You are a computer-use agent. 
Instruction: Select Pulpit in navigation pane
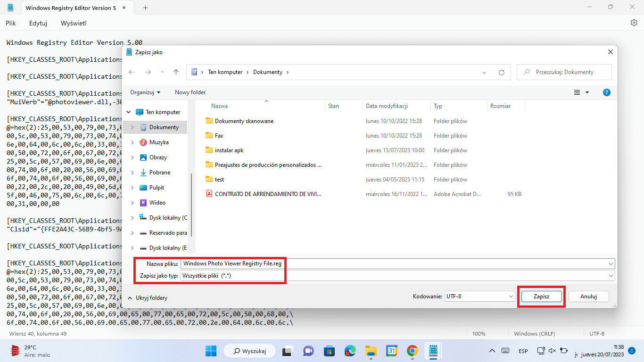point(157,188)
